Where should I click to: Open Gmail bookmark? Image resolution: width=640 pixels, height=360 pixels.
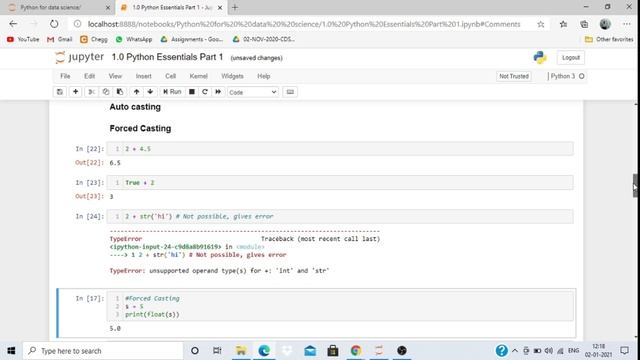60,39
